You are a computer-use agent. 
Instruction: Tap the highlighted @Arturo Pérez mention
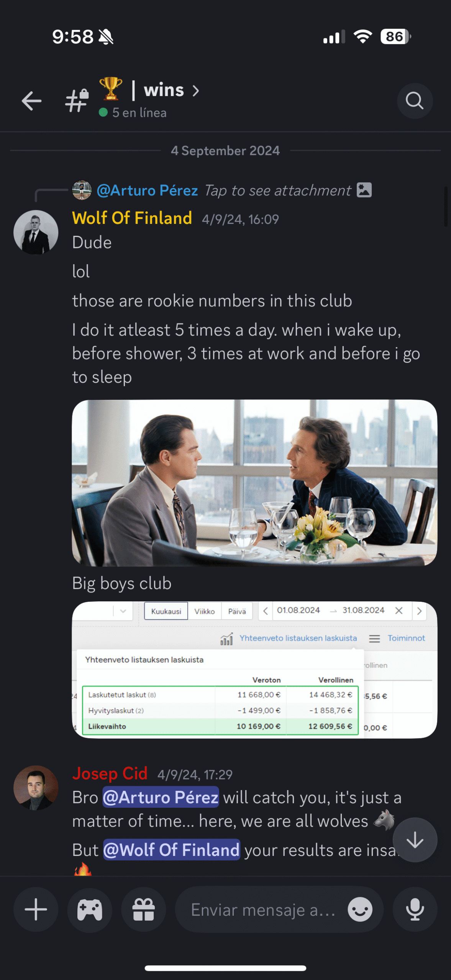[161, 797]
